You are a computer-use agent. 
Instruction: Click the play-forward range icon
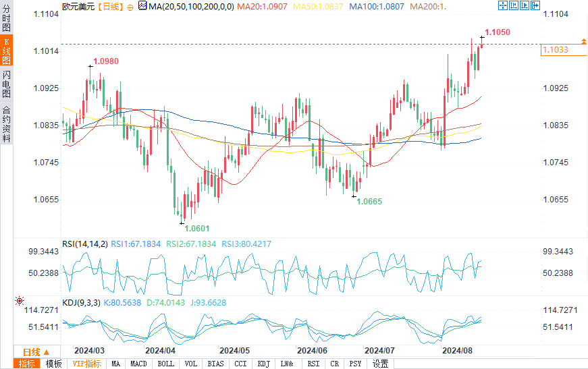(x=525, y=5)
